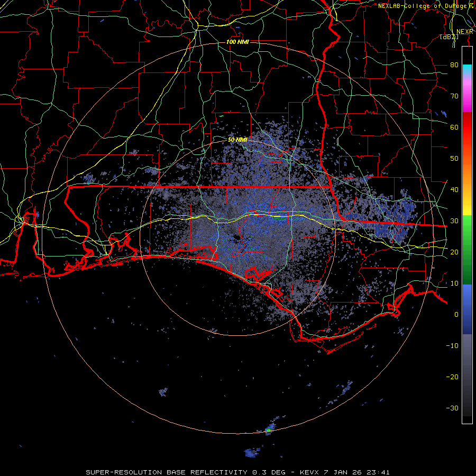Click the 40 value on the dBZ scale
476x476 pixels.
tap(454, 190)
